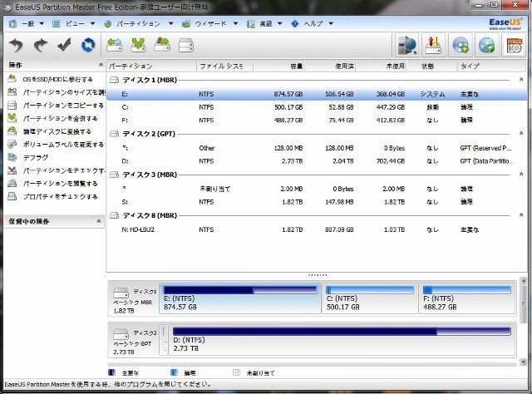
Task: Expand the 高級 menu dropdown arrow
Action: click(280, 24)
